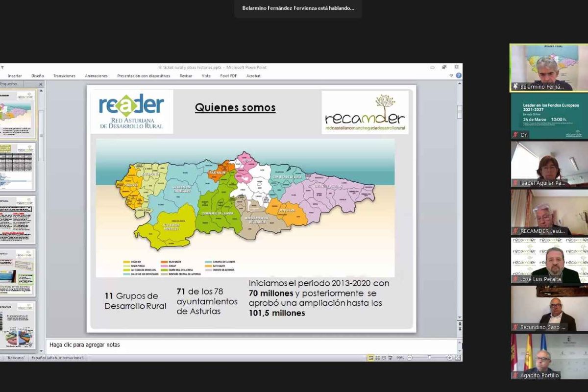Click 'Iniciamos el periodo 2013-2020' text box

click(319, 298)
